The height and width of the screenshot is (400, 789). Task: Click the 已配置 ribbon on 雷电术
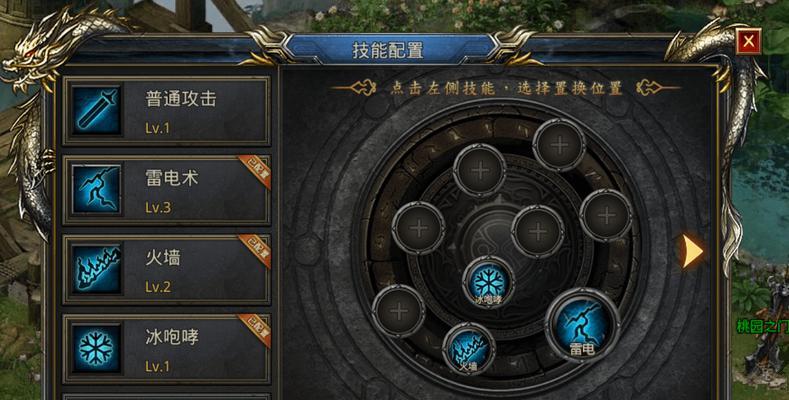tap(256, 172)
